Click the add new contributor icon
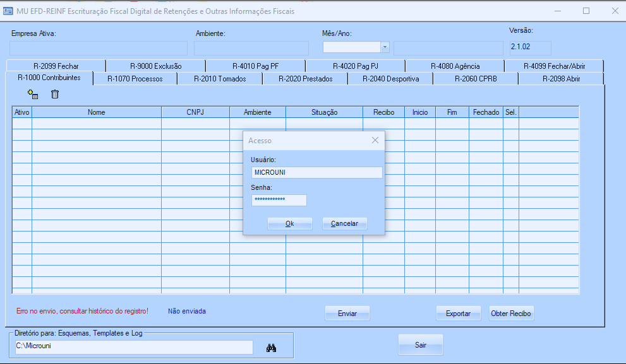 point(33,94)
